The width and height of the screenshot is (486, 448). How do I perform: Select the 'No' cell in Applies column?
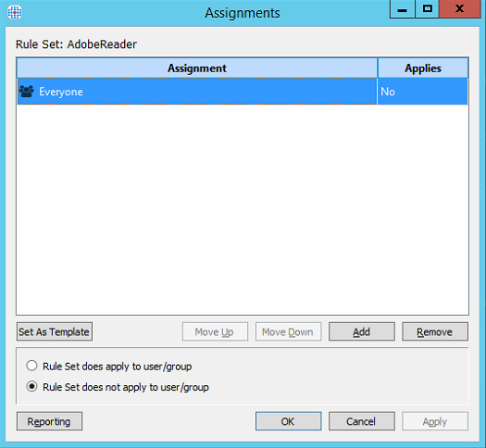(x=423, y=92)
